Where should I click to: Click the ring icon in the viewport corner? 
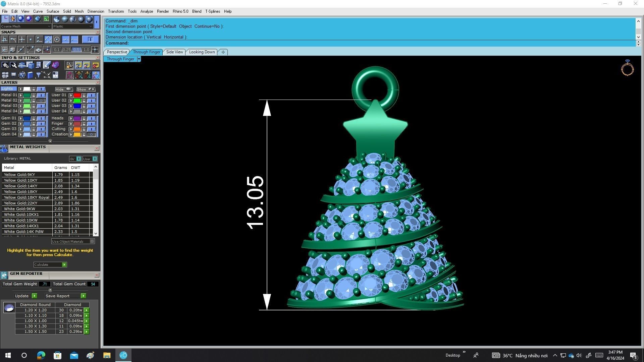click(x=627, y=68)
